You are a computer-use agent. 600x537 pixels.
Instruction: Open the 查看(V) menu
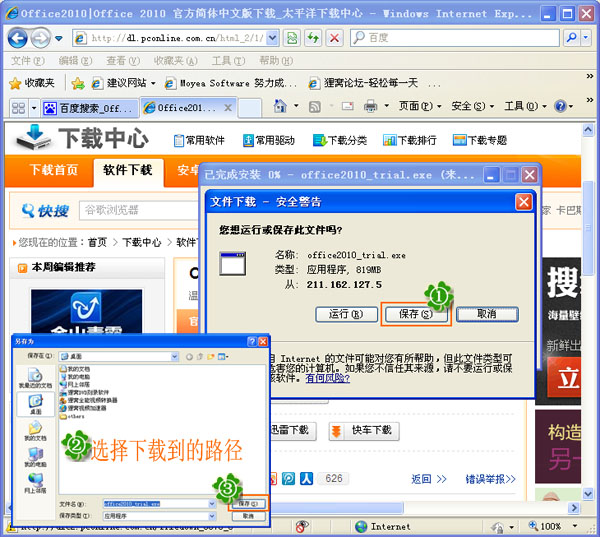pyautogui.click(x=123, y=60)
